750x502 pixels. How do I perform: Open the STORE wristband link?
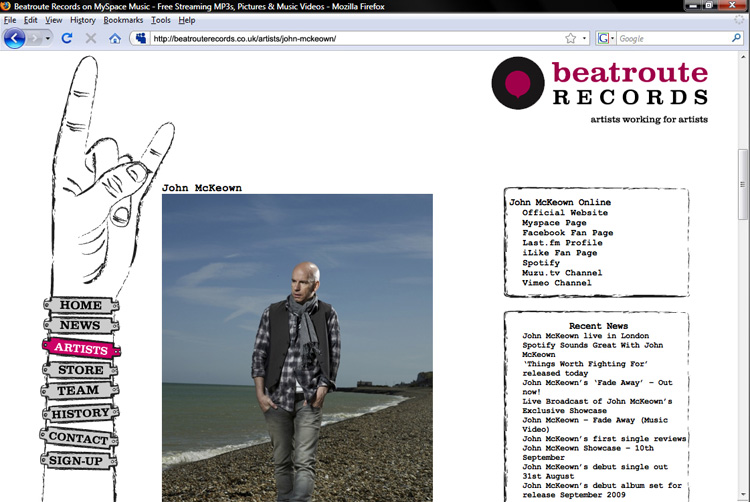pos(80,370)
